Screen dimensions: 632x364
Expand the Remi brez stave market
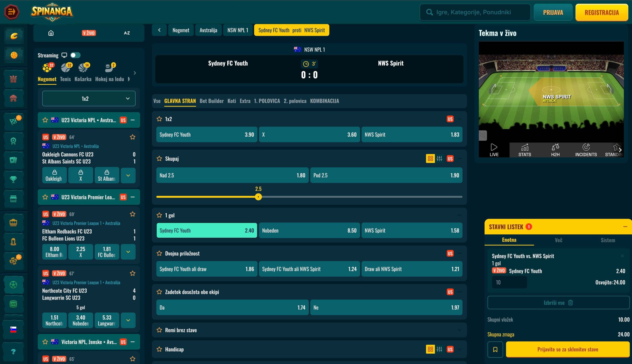point(459,330)
